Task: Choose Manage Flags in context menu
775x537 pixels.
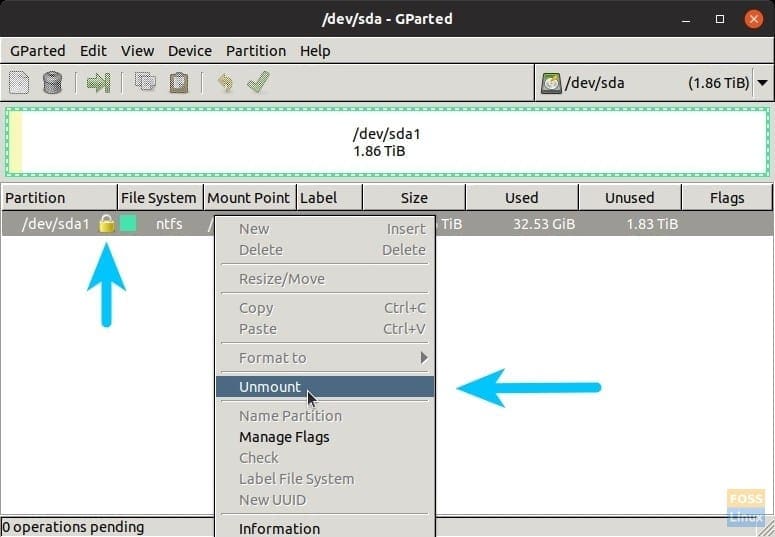Action: (325, 437)
